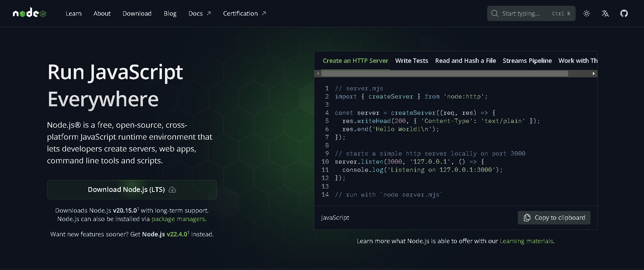This screenshot has height=270, width=644.
Task: Click the Node.js logo
Action: pos(29,13)
